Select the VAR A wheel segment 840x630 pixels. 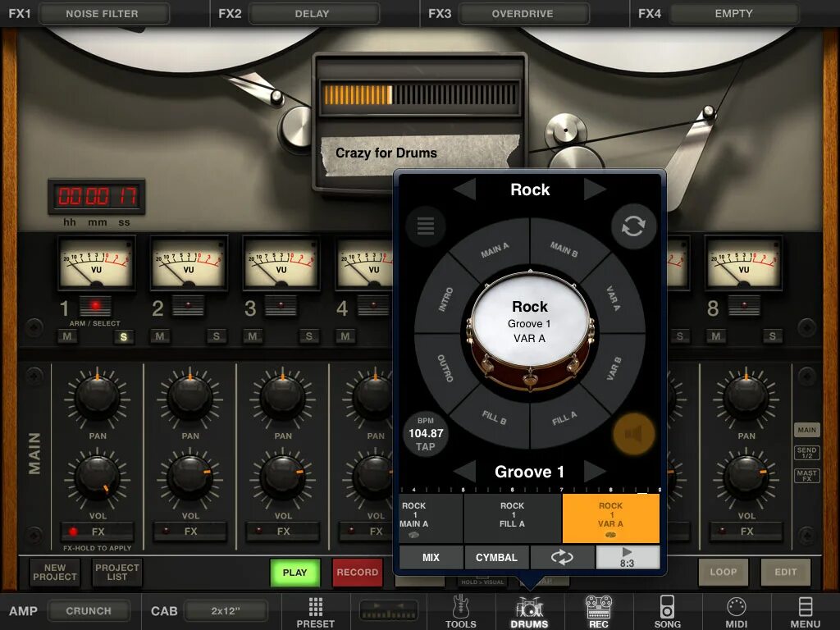(614, 299)
